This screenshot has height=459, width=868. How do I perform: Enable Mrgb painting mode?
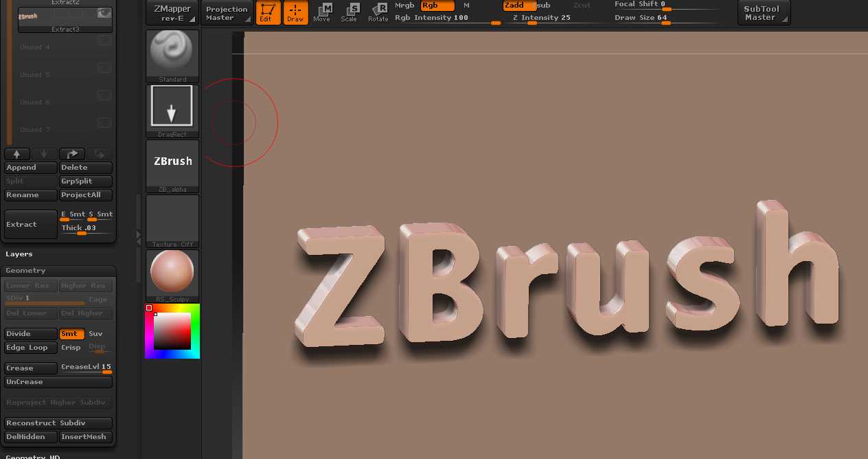pos(404,5)
